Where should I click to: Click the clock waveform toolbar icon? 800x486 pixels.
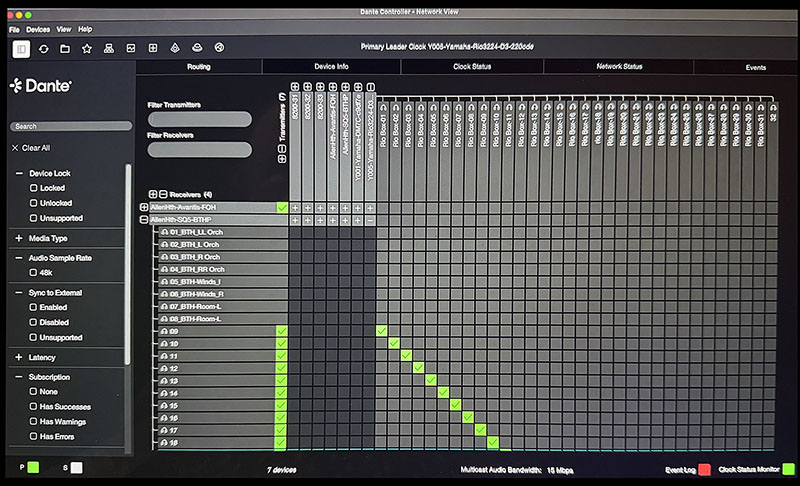(131, 48)
